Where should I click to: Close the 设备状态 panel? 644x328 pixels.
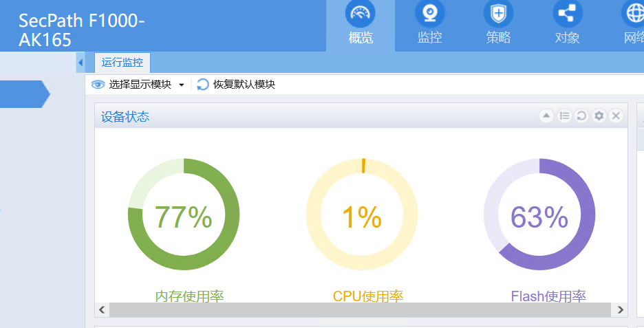pos(616,116)
